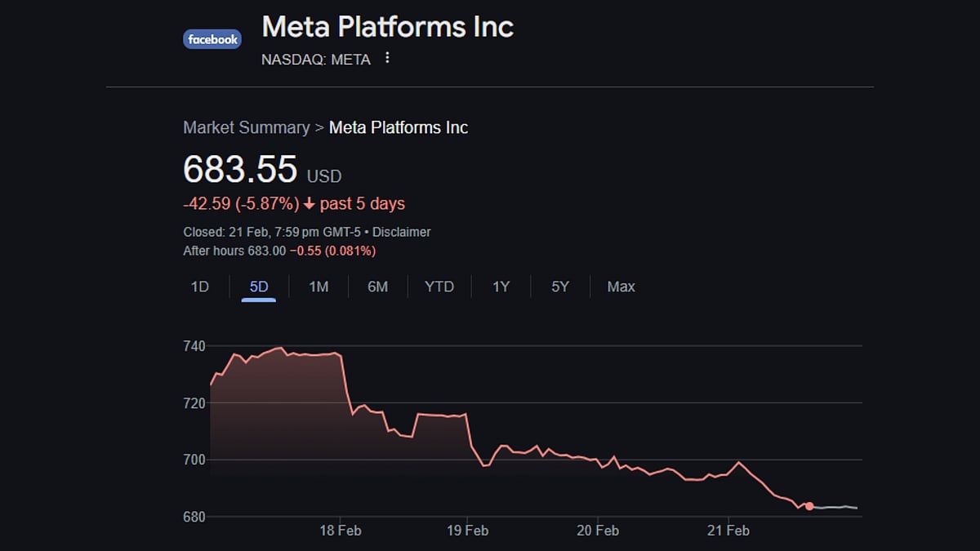Viewport: 980px width, 551px height.
Task: Open the three-dot options menu beside META
Action: pos(387,58)
